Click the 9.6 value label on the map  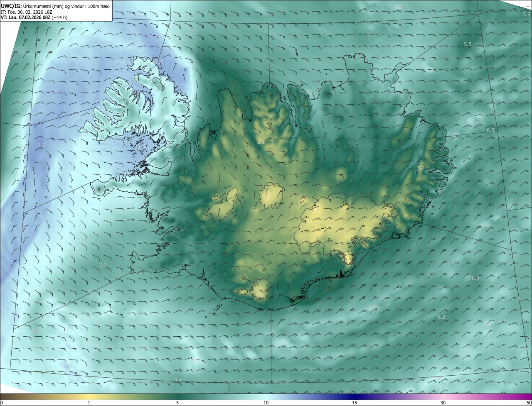[x=437, y=377]
